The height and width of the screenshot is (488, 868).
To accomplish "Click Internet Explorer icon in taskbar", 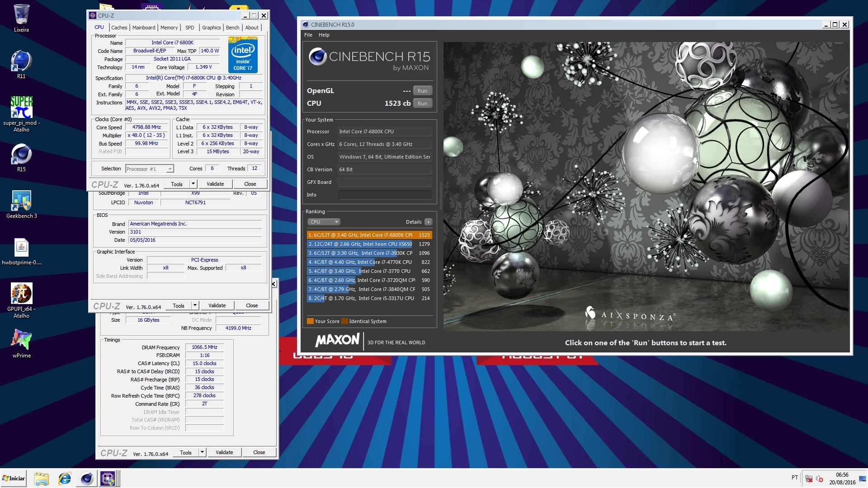I will coord(65,479).
